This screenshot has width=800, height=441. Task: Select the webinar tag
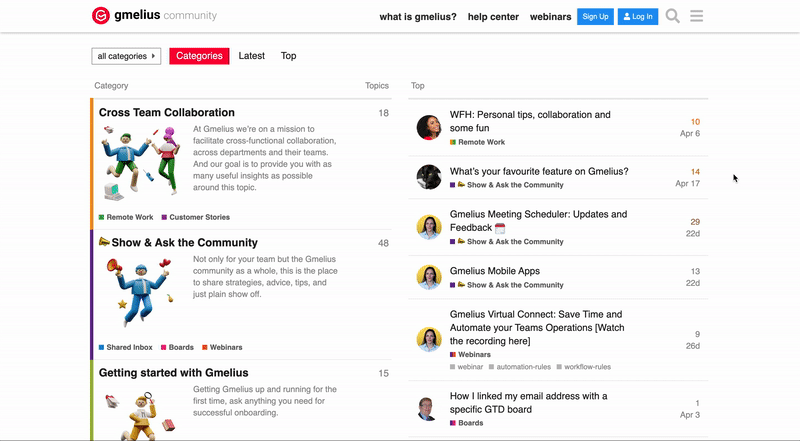coord(466,367)
